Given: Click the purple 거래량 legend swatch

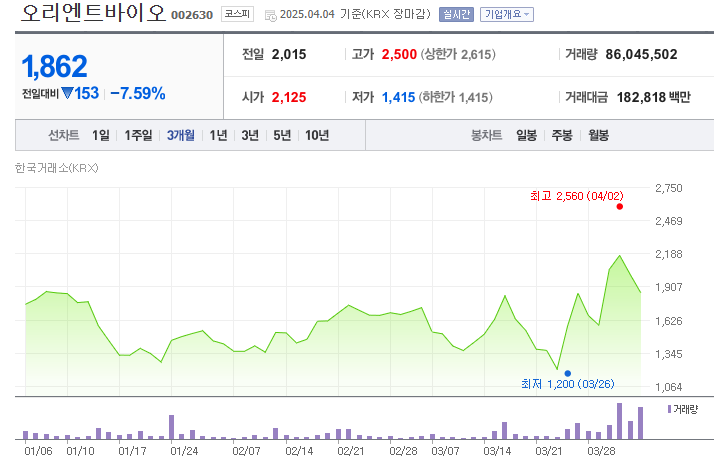Looking at the screenshot, I should (x=669, y=409).
